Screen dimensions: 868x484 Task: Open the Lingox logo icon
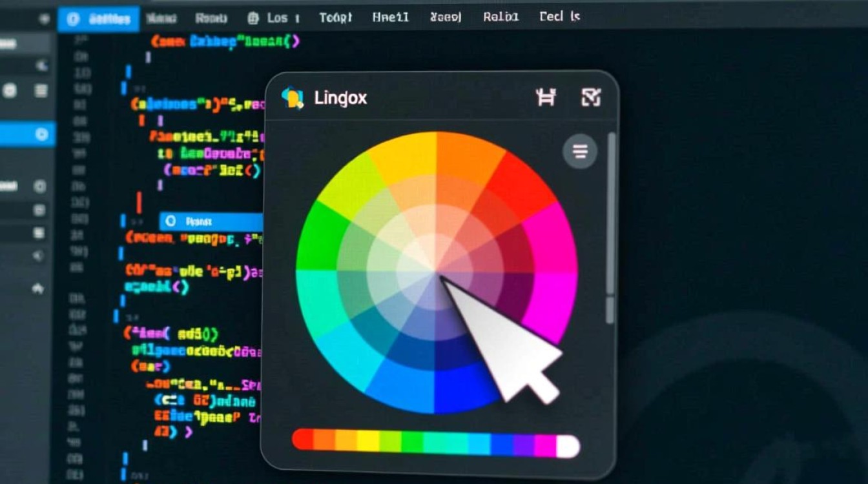coord(292,98)
